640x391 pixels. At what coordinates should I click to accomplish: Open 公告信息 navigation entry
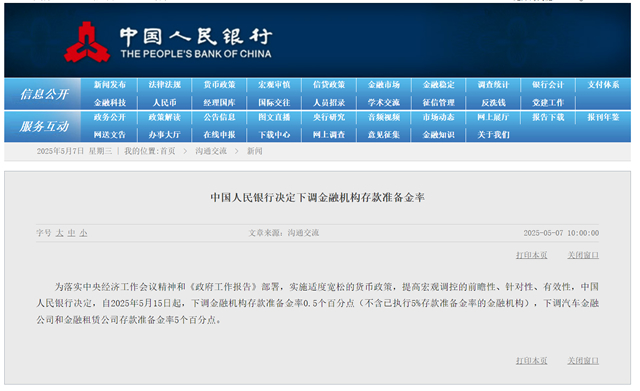pyautogui.click(x=220, y=118)
